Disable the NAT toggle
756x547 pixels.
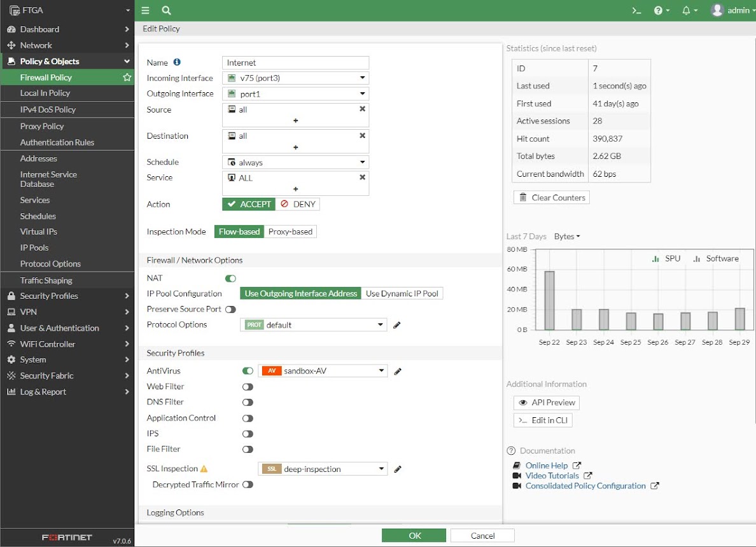coord(230,279)
